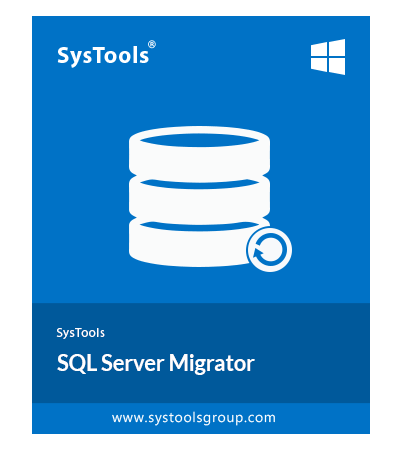This screenshot has width=400, height=450.
Task: Click the word Migrator in title
Action: [212, 363]
